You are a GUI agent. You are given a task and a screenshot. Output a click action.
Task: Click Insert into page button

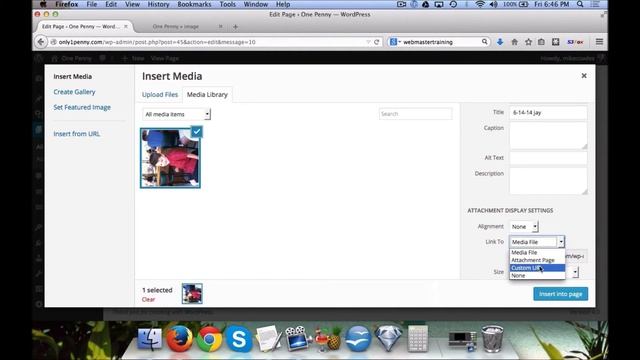click(560, 294)
